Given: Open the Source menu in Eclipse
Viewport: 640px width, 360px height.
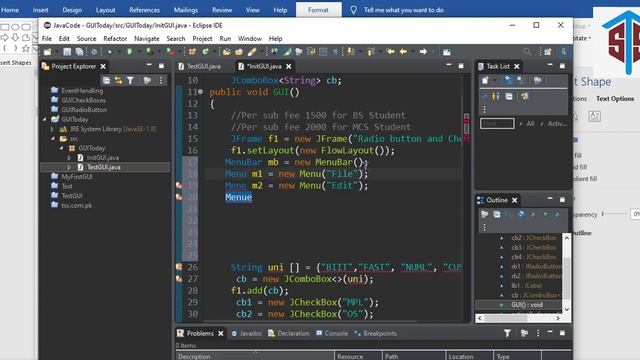Looking at the screenshot, I should [x=87, y=38].
